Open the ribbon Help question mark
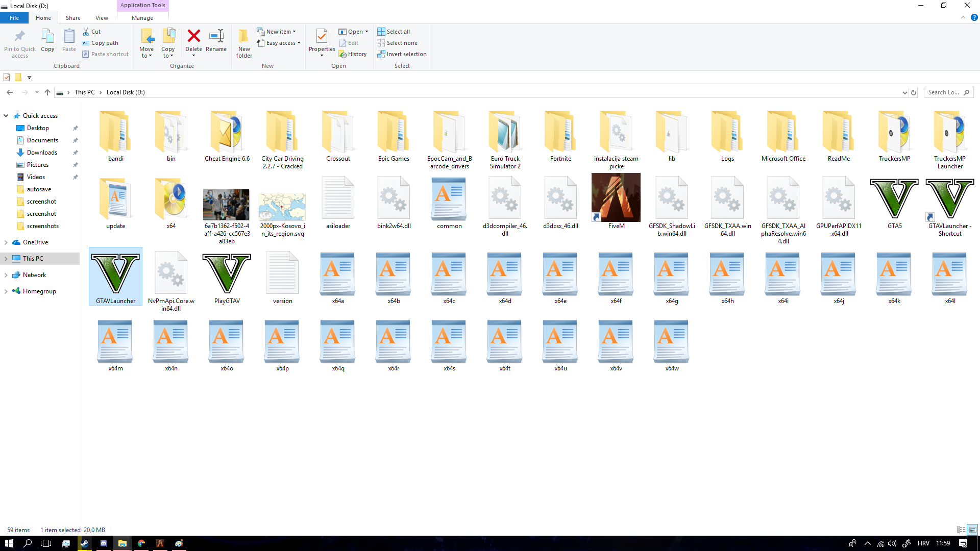 [974, 18]
